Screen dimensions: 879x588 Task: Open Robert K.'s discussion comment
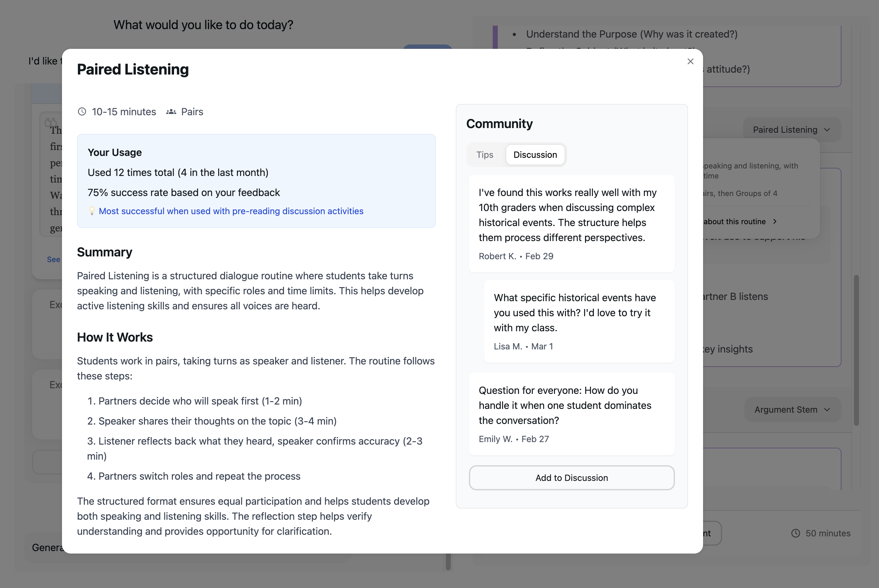pyautogui.click(x=571, y=224)
